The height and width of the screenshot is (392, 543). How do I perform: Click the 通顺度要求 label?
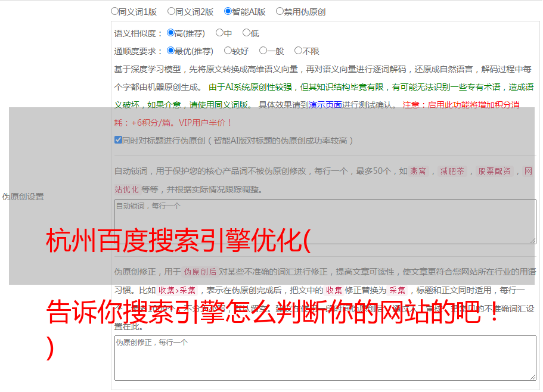click(138, 52)
